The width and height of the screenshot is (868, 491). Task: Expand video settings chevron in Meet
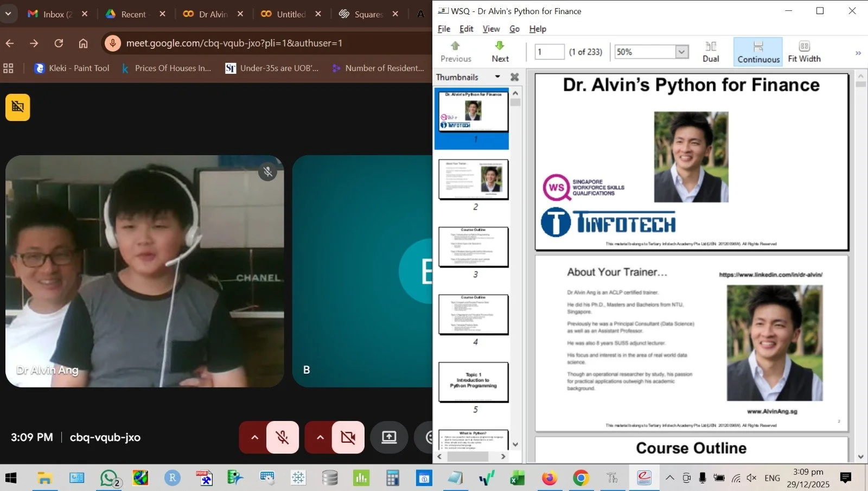[320, 437]
